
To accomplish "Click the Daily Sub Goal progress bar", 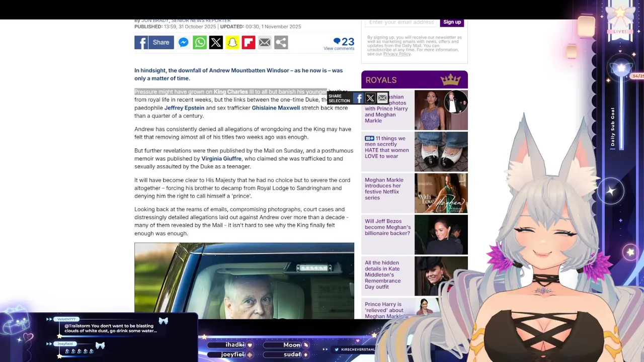I will (621, 113).
